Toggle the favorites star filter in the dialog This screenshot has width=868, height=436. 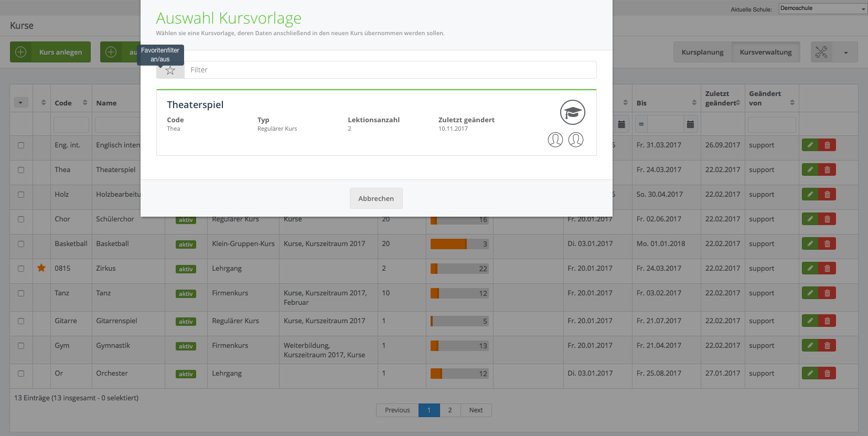(x=170, y=70)
